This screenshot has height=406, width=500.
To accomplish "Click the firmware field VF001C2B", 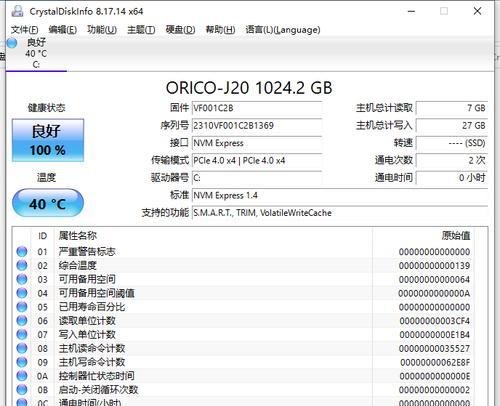I will pos(257,108).
